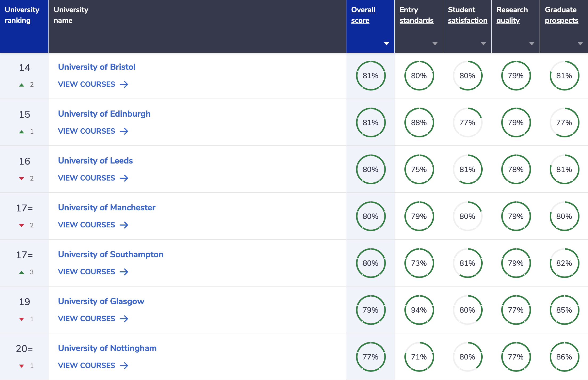Click Glasgow's 94% entry standards circle
This screenshot has height=380, width=588.
point(419,310)
